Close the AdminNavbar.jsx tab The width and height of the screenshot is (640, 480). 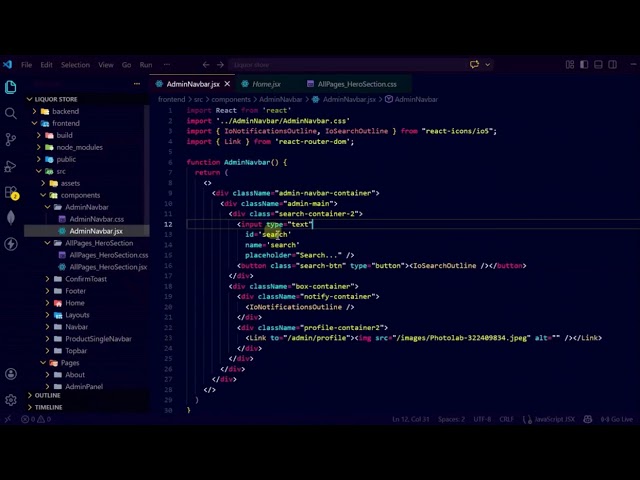[x=227, y=84]
